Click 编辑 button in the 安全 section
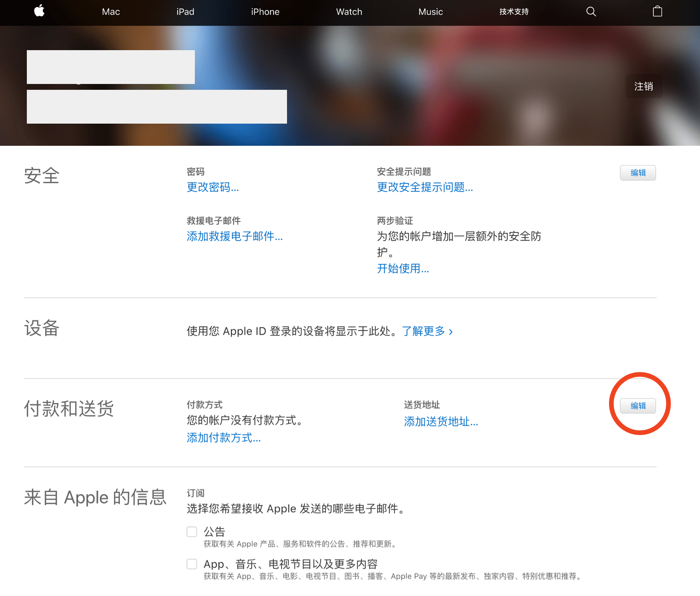This screenshot has height=596, width=700. (638, 173)
